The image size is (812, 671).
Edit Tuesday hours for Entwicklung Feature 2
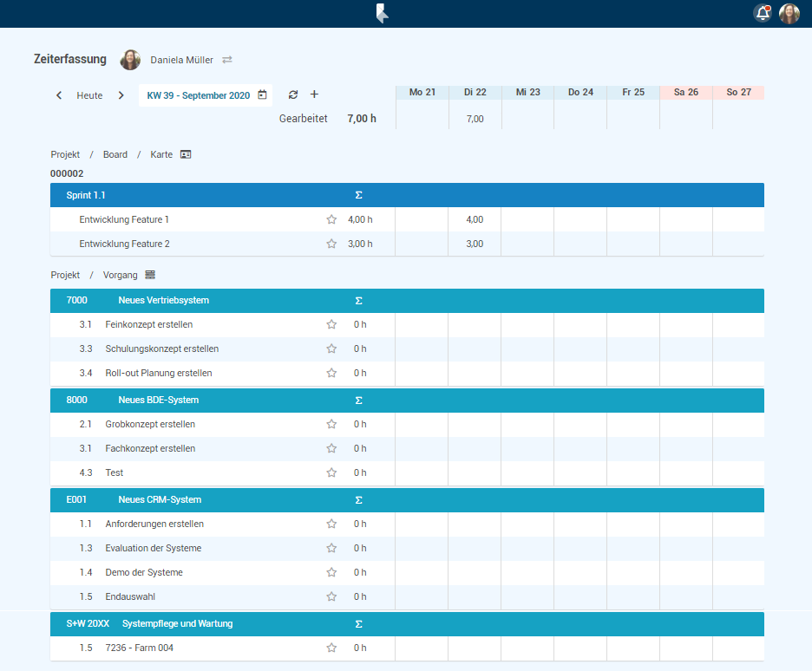[x=475, y=244]
